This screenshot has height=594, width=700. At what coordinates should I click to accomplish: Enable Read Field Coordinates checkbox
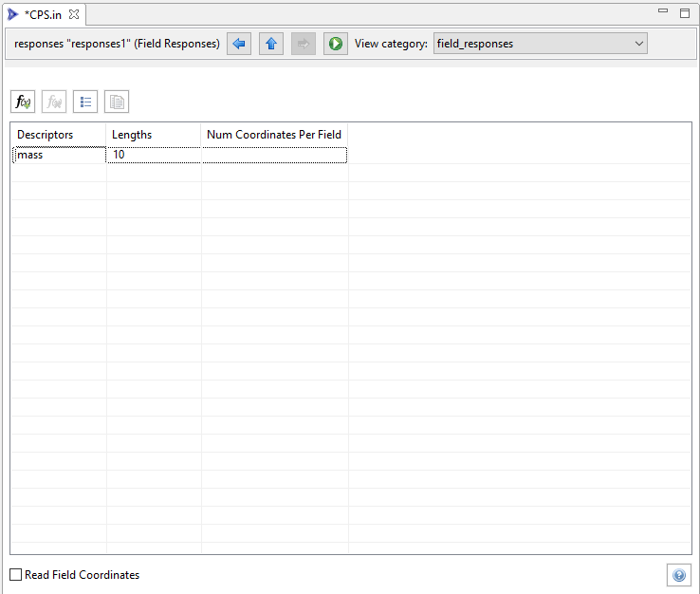coord(15,574)
